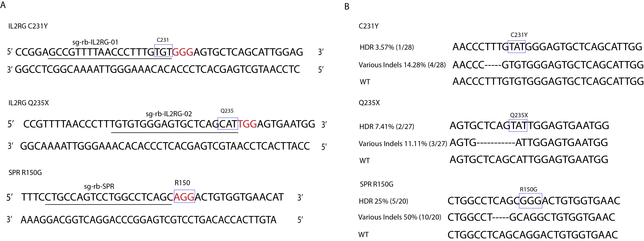Select the sg-rb-IL2RG-01 guide label

[x=95, y=42]
